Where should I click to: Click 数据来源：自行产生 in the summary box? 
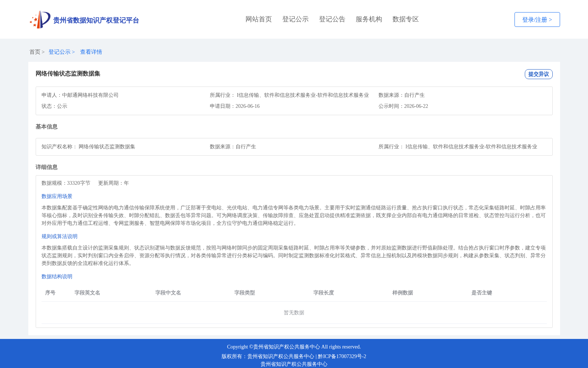pyautogui.click(x=402, y=95)
